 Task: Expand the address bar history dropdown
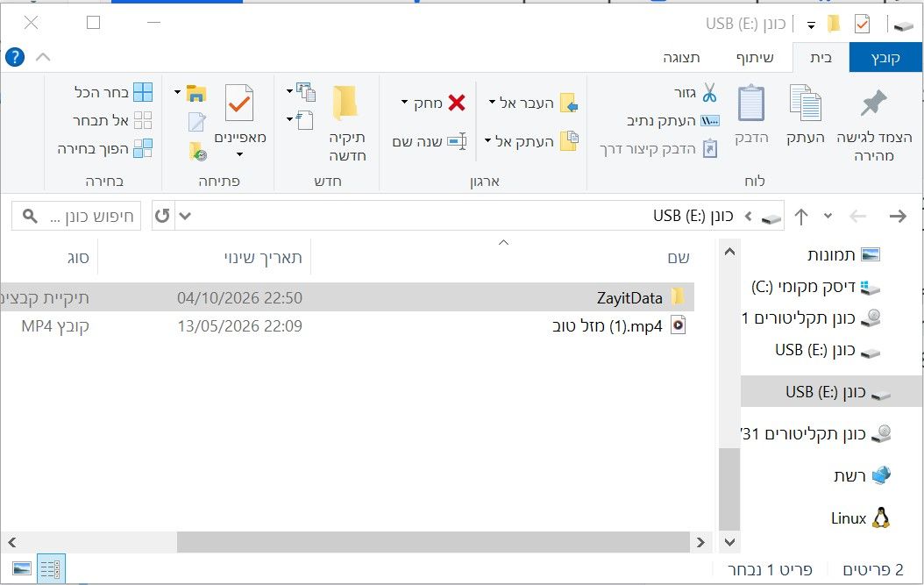[185, 216]
